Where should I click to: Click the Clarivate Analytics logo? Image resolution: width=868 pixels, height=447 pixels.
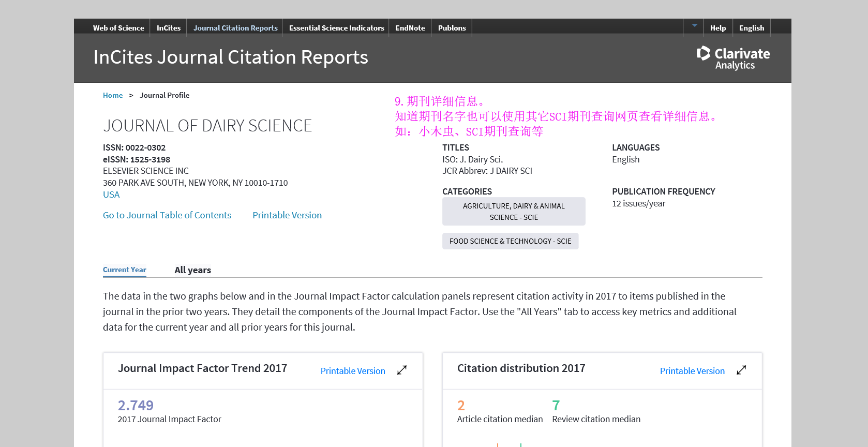click(733, 58)
